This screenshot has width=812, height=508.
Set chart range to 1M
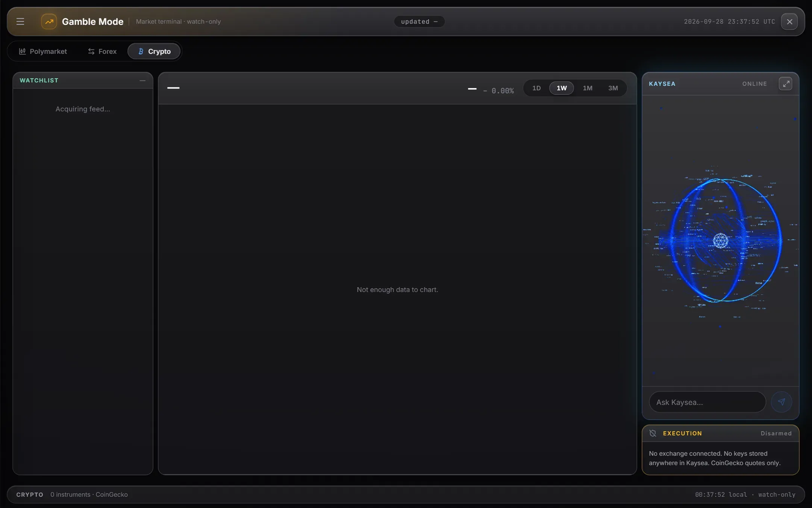(x=588, y=88)
